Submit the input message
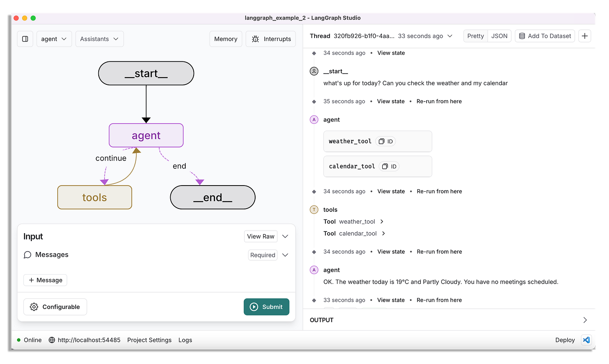Screen dimensions: 609x364 (x=266, y=307)
